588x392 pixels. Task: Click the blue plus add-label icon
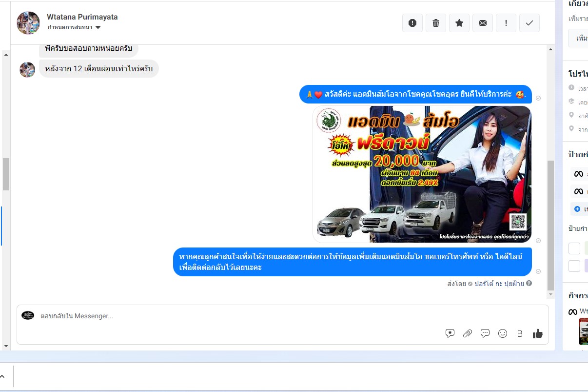(x=577, y=209)
